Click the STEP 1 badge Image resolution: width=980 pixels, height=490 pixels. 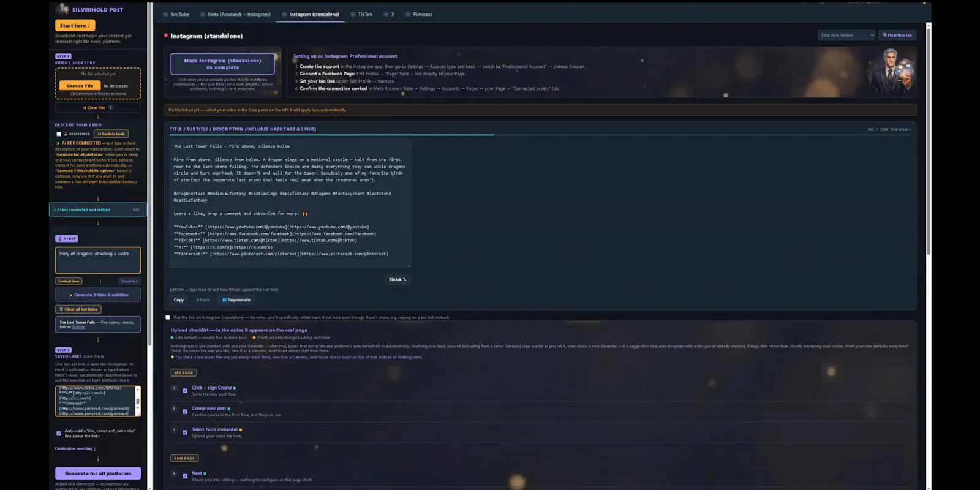coord(63,56)
